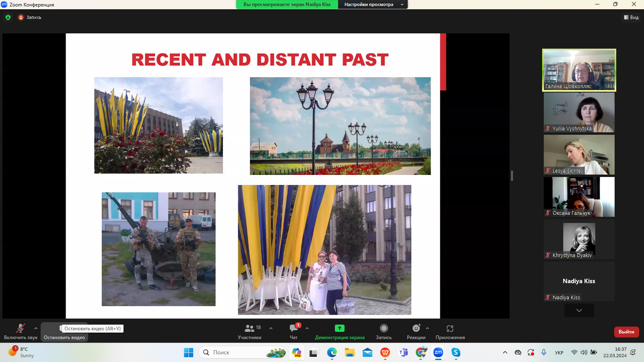
Task: Toggle video with Остановить видео button
Action: point(64,337)
